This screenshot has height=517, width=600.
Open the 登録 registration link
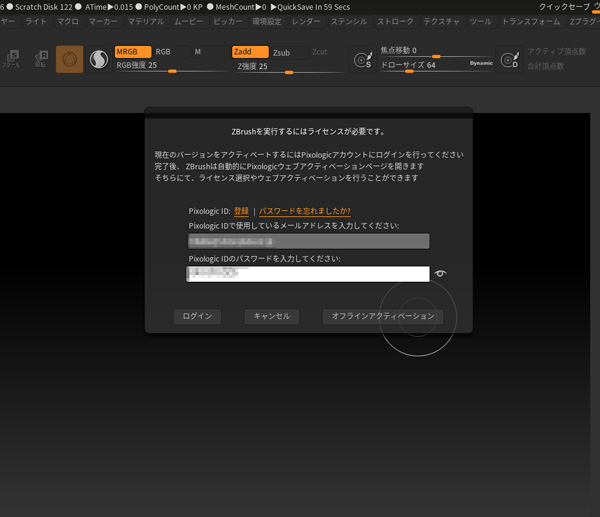pyautogui.click(x=241, y=211)
